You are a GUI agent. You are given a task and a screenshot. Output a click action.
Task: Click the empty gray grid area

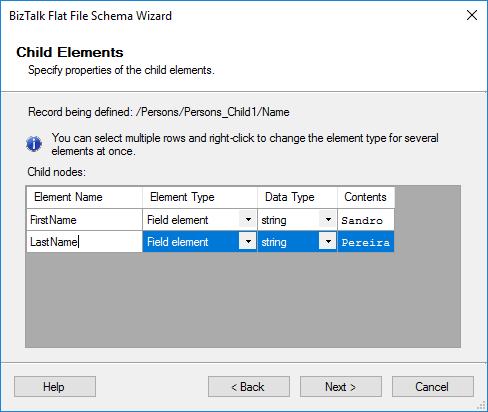click(243, 300)
